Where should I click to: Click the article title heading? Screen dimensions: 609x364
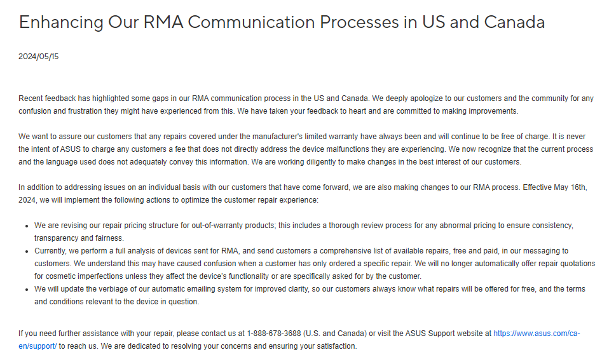pyautogui.click(x=282, y=22)
